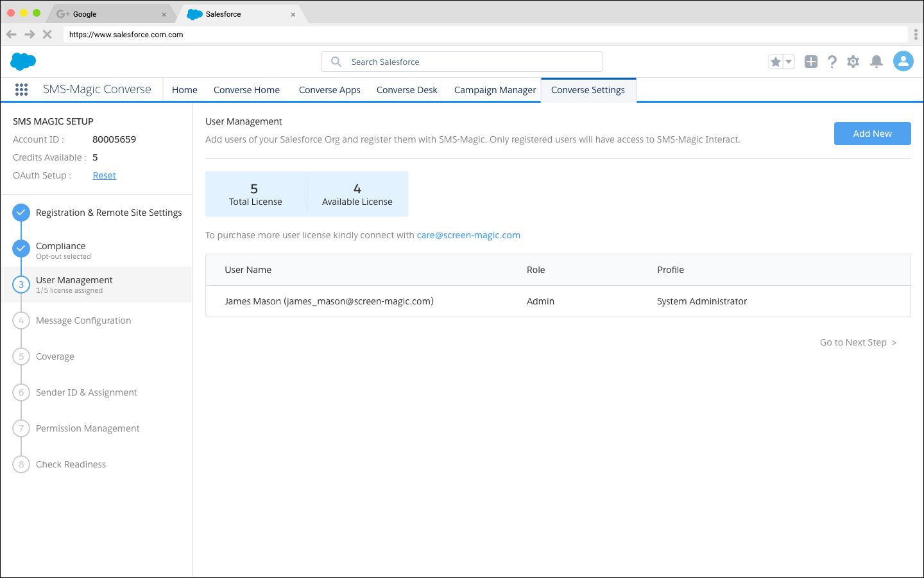
Task: Click the step 3 circle icon
Action: pos(21,285)
